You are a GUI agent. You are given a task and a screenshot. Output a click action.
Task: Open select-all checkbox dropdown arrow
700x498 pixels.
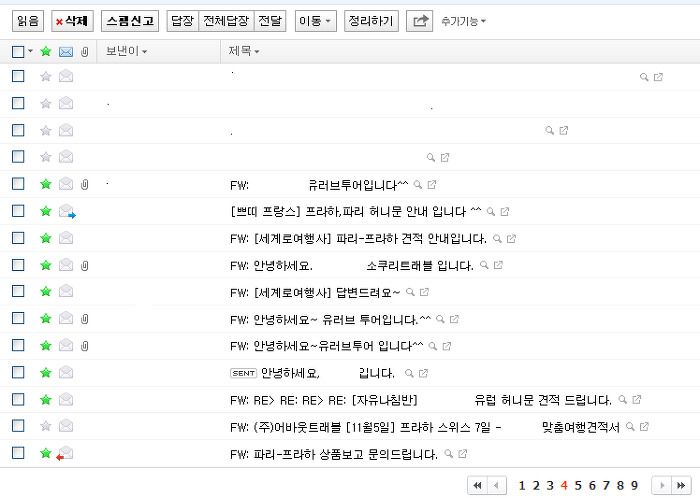30,51
